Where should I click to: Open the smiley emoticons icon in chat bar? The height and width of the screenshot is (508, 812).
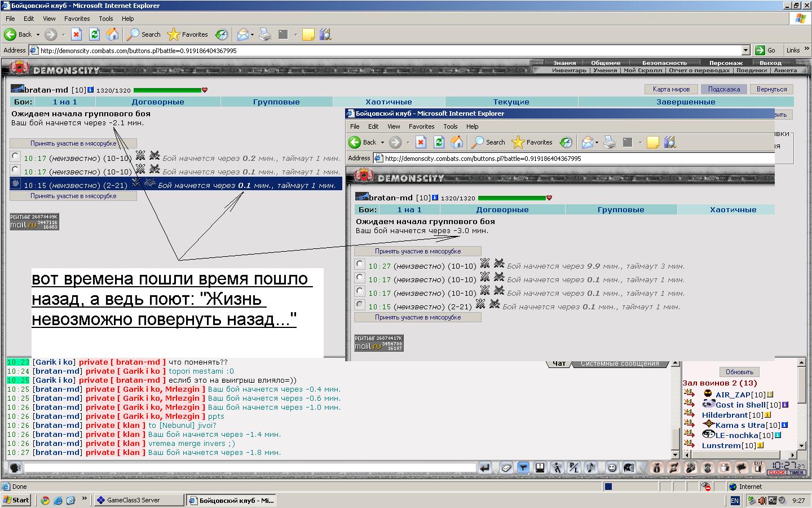(x=612, y=467)
